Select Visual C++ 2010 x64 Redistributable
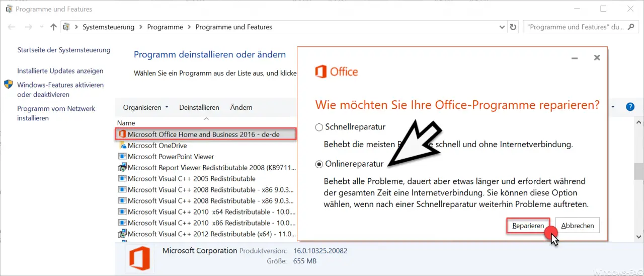The image size is (644, 276). click(212, 212)
